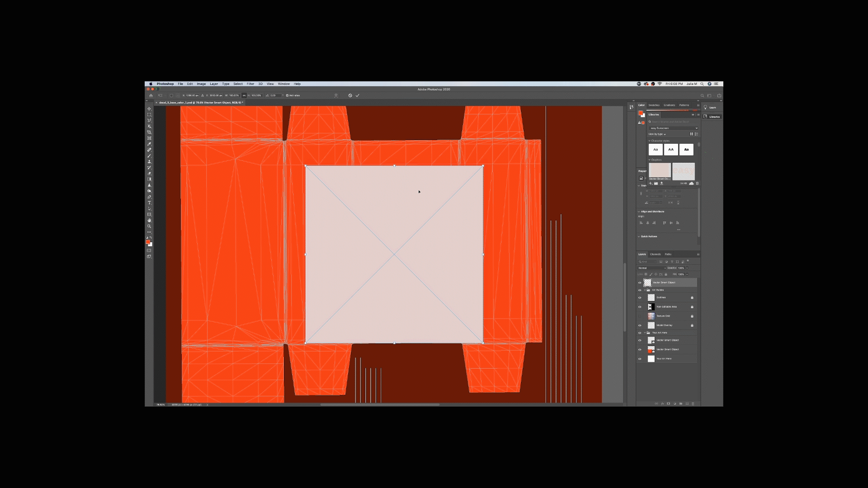The width and height of the screenshot is (868, 488).
Task: Add layer style via fx icon
Action: tap(662, 404)
